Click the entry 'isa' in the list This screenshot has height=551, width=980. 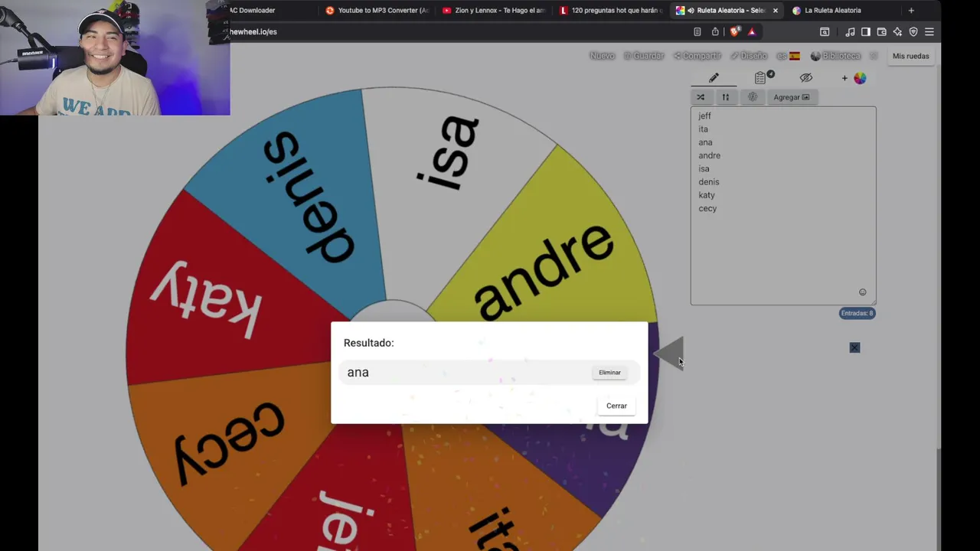point(704,169)
